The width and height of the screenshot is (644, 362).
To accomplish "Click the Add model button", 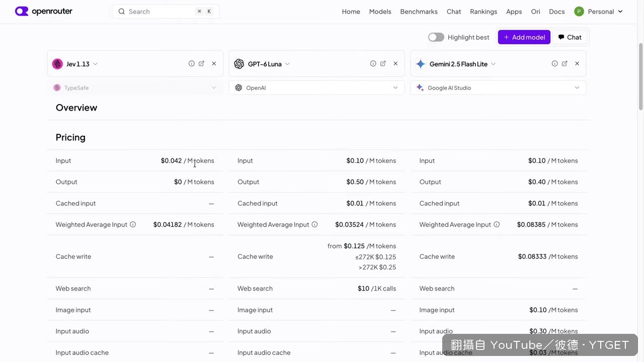I will click(524, 37).
